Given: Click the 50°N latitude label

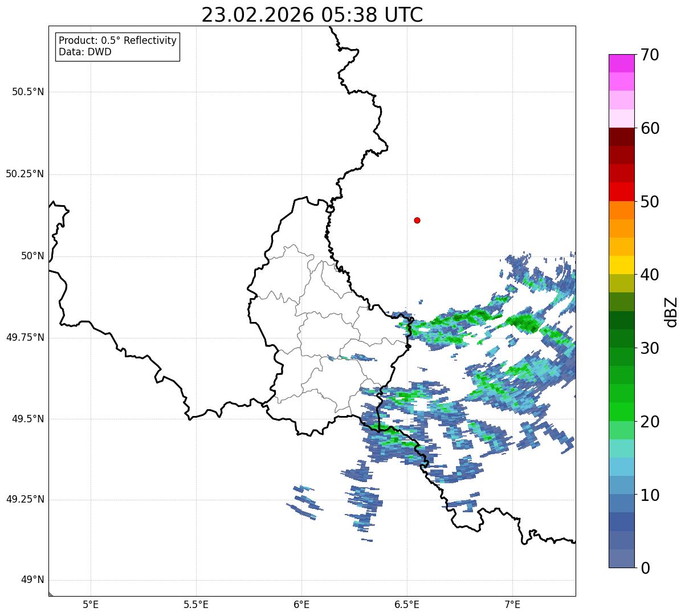Looking at the screenshot, I should [32, 256].
